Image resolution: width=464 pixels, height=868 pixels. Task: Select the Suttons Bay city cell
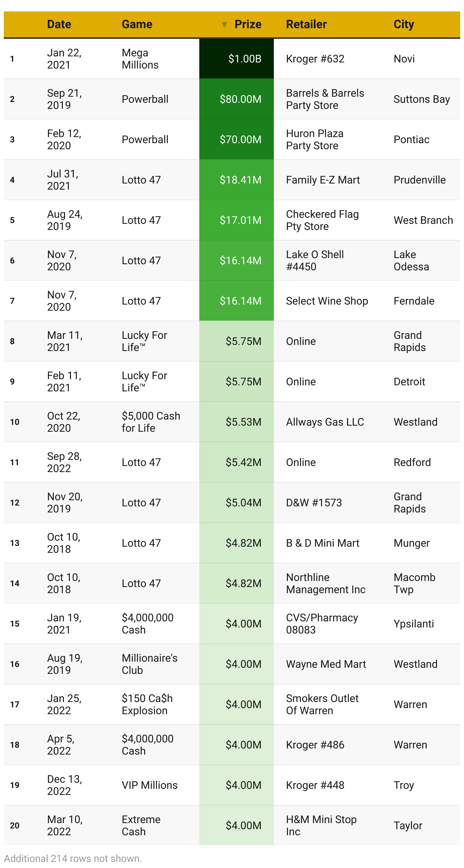(421, 99)
